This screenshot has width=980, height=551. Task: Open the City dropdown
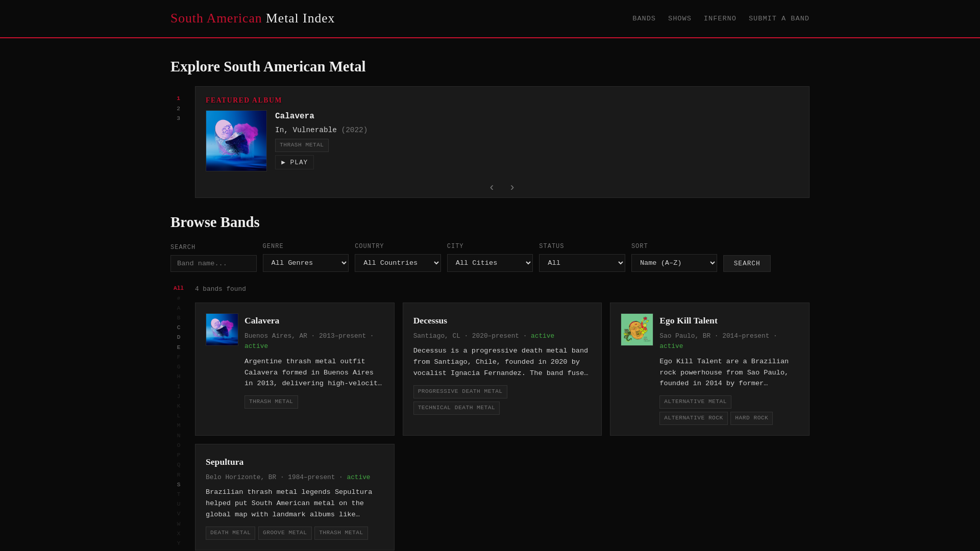(490, 263)
